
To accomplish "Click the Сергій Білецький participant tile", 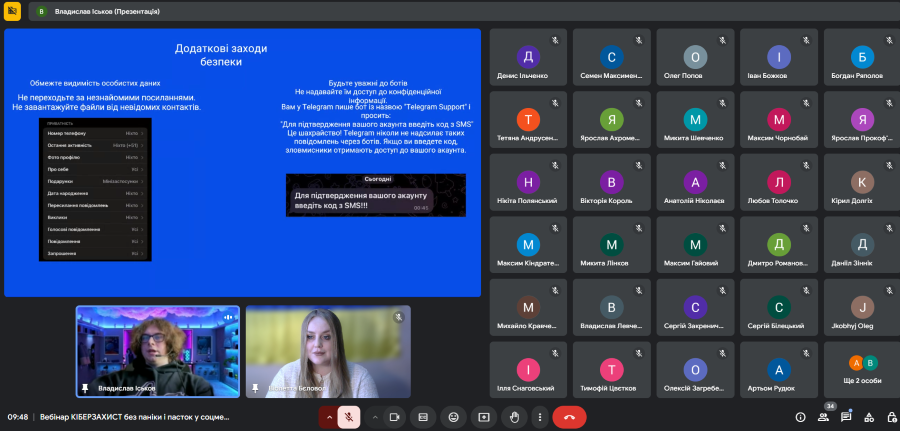I will (779, 307).
